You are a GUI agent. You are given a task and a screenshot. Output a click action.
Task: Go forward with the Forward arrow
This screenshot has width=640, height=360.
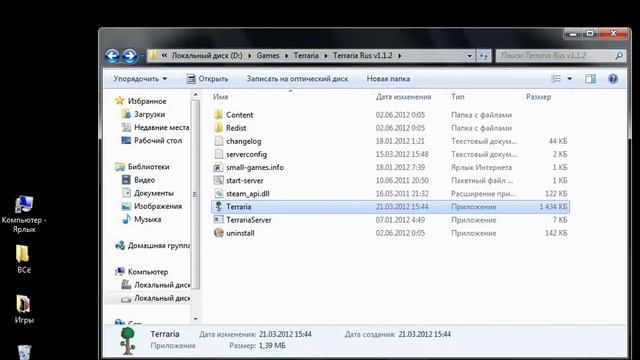[130, 56]
